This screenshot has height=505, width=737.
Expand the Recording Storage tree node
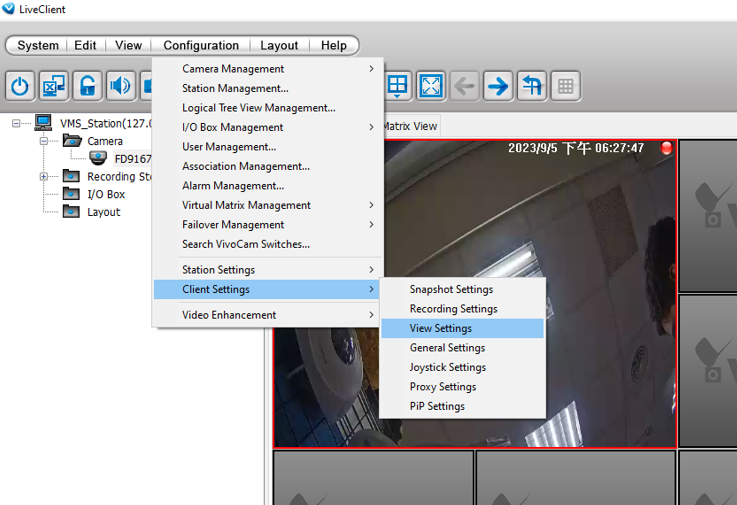pyautogui.click(x=44, y=177)
